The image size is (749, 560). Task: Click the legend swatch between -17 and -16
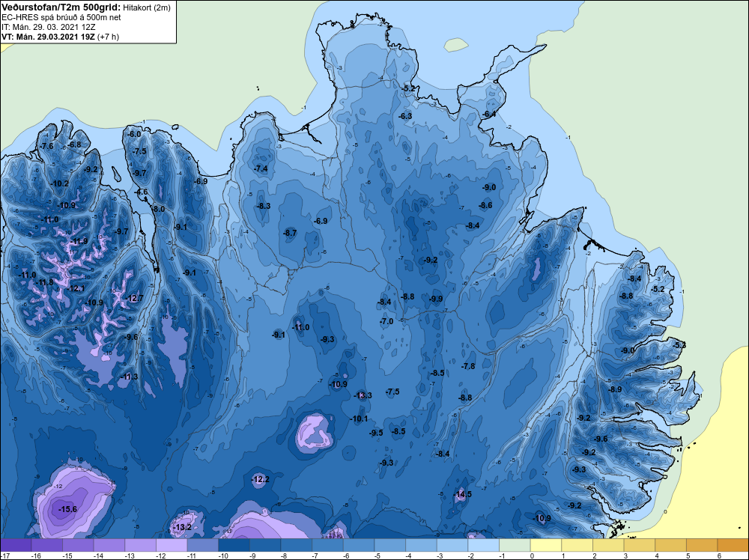click(x=16, y=545)
